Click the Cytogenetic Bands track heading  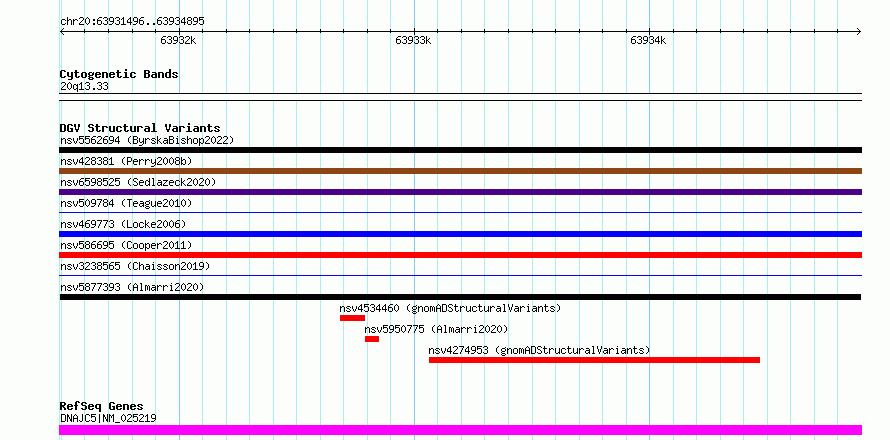119,74
